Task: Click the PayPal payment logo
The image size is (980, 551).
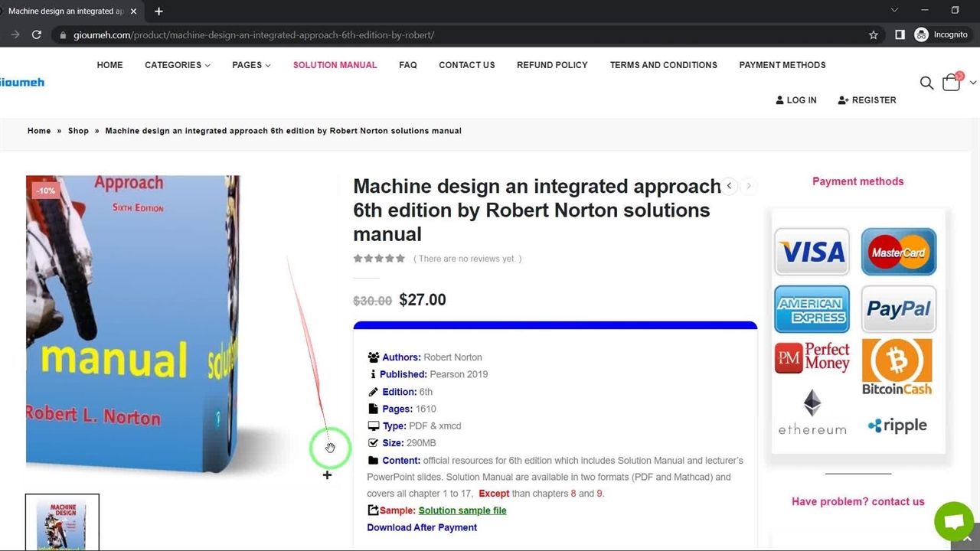Action: point(899,309)
